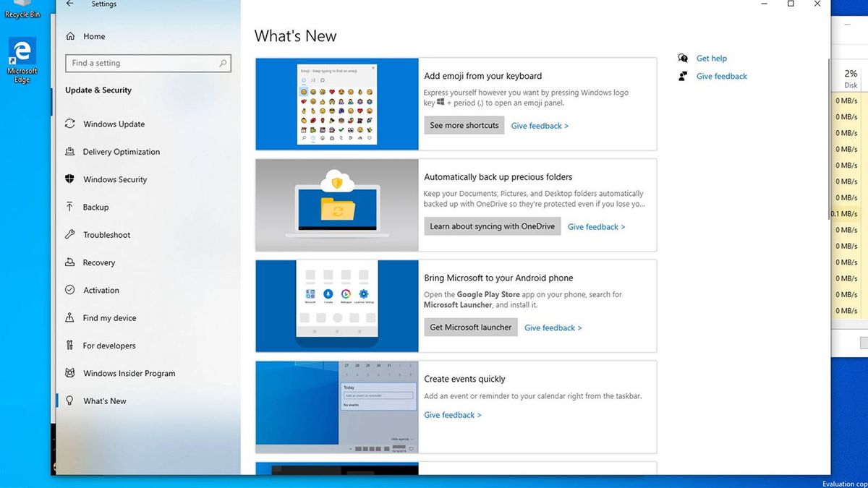Click the Backup arrow icon
The height and width of the screenshot is (488, 868).
click(70, 207)
